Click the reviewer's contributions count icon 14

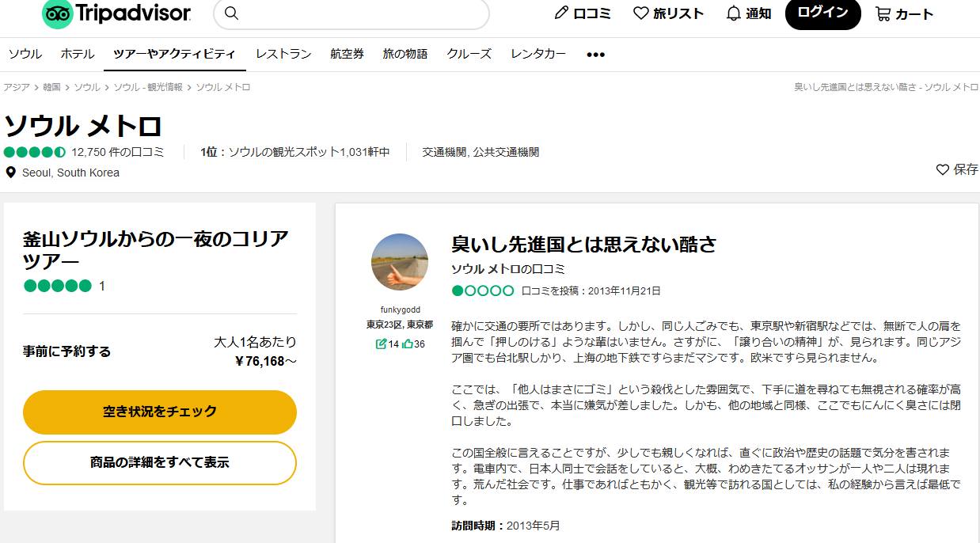(x=387, y=344)
